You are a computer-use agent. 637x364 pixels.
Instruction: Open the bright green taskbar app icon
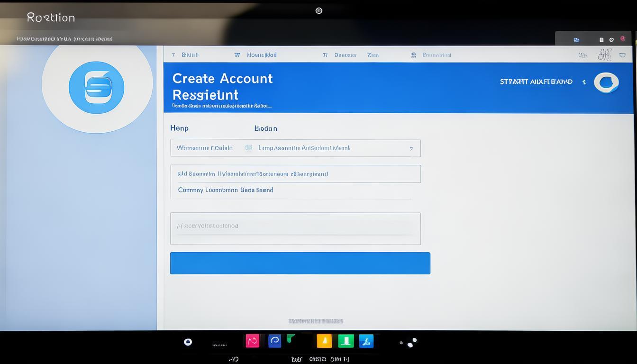pos(346,341)
